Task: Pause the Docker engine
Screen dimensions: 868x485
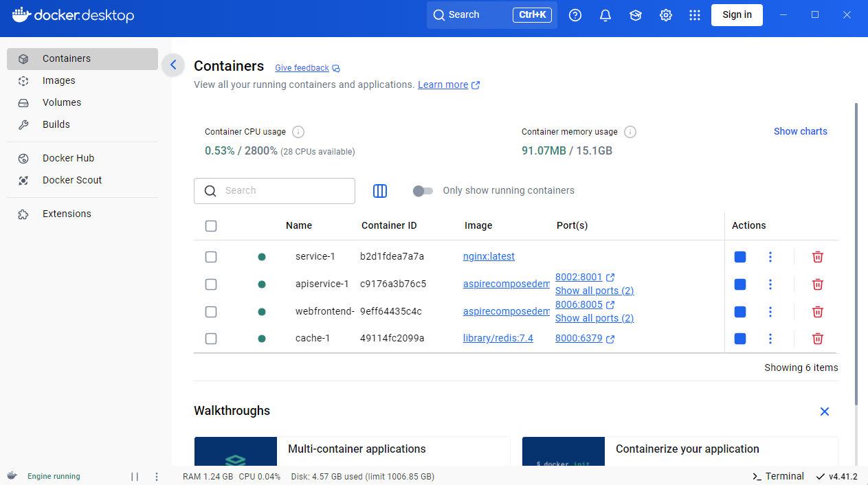Action: [x=135, y=476]
